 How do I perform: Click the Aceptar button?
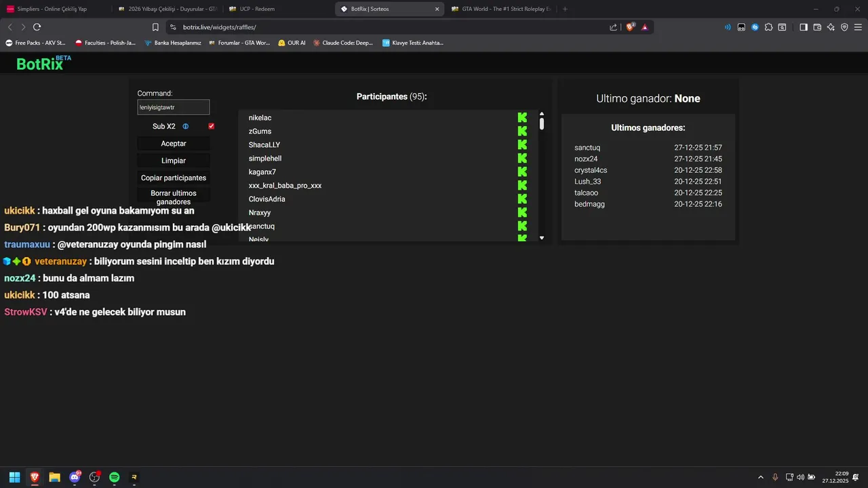coord(174,144)
